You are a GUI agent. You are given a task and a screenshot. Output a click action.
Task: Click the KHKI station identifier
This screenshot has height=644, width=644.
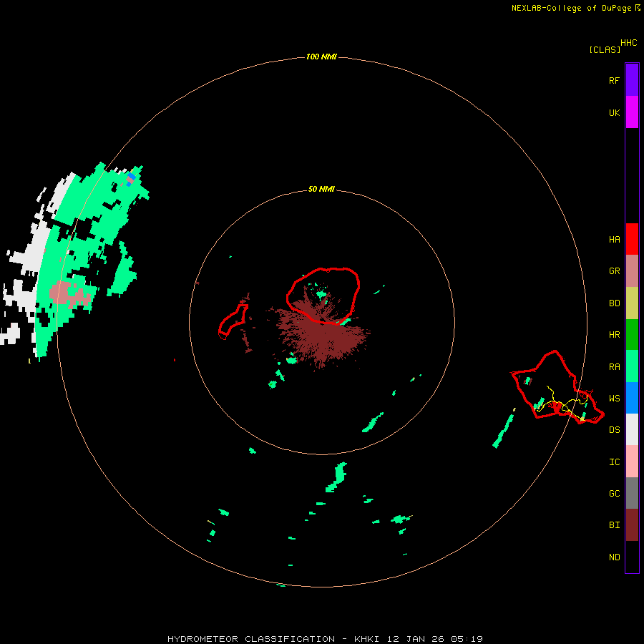(x=367, y=639)
